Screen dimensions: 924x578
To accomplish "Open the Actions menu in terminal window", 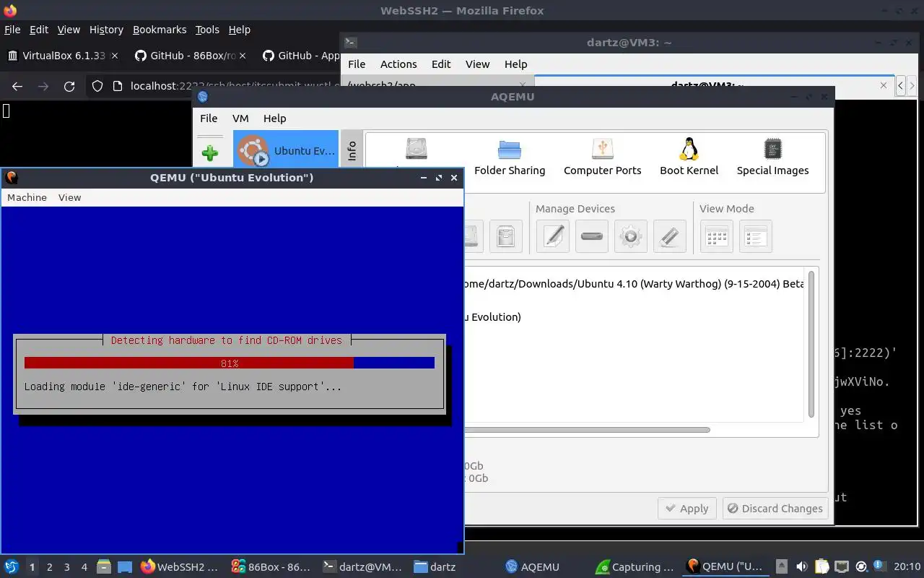I will tap(398, 64).
